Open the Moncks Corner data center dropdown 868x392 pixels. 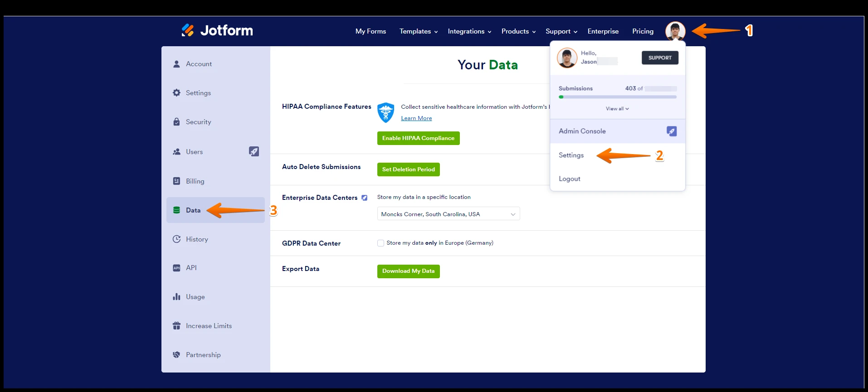point(449,214)
